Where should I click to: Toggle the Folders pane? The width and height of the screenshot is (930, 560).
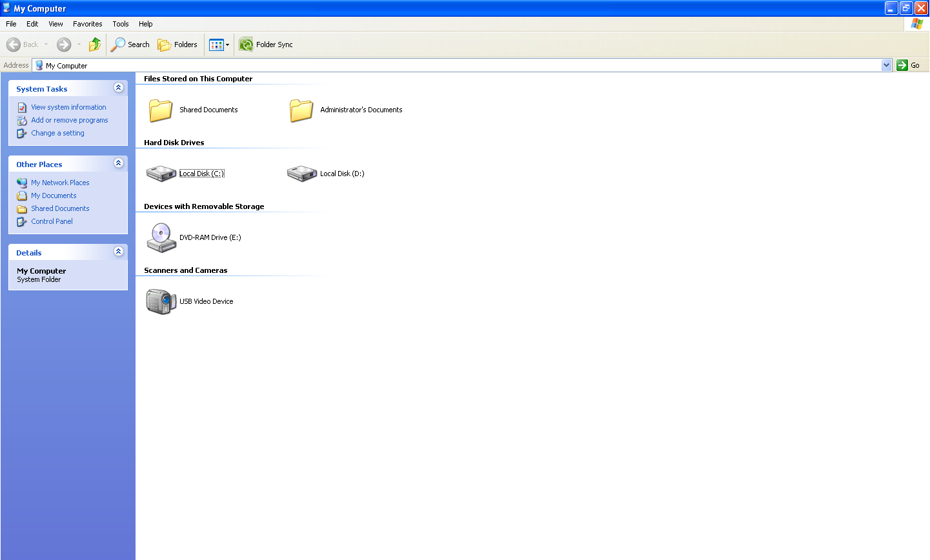pos(177,45)
